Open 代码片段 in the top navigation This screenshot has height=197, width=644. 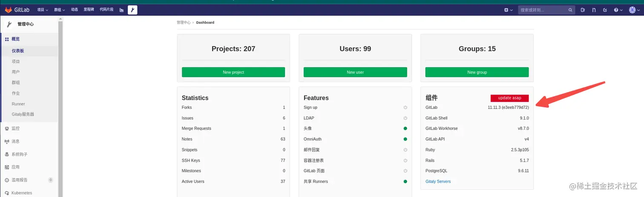point(106,10)
